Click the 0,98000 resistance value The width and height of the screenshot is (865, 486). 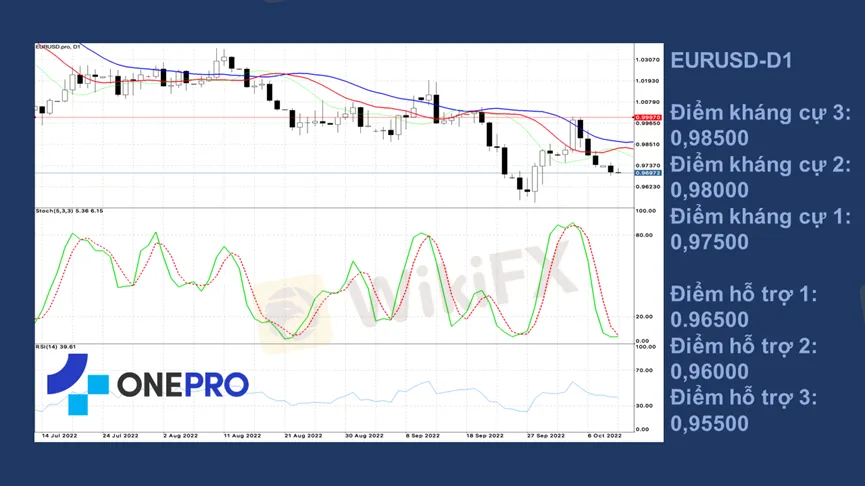[709, 190]
